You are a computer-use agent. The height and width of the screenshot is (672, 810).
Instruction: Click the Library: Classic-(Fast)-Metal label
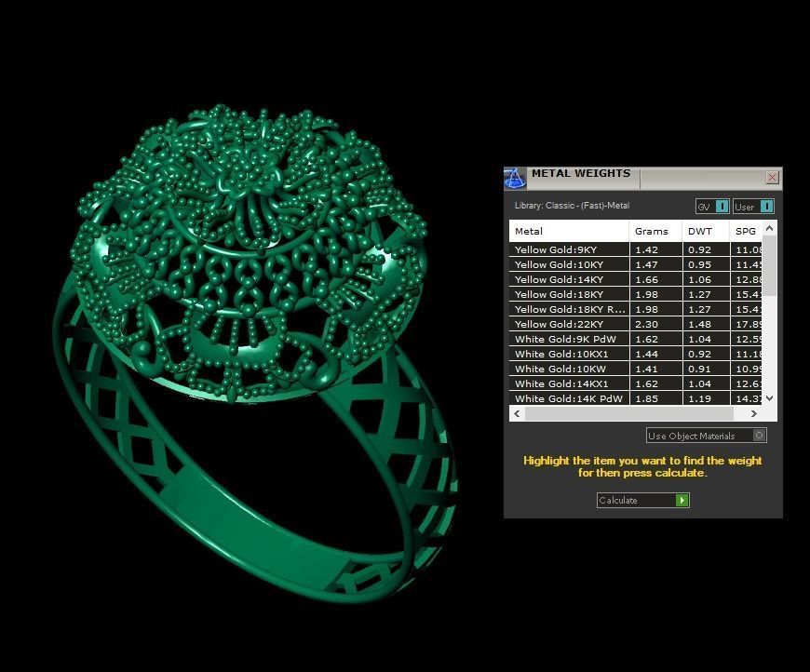(x=572, y=206)
